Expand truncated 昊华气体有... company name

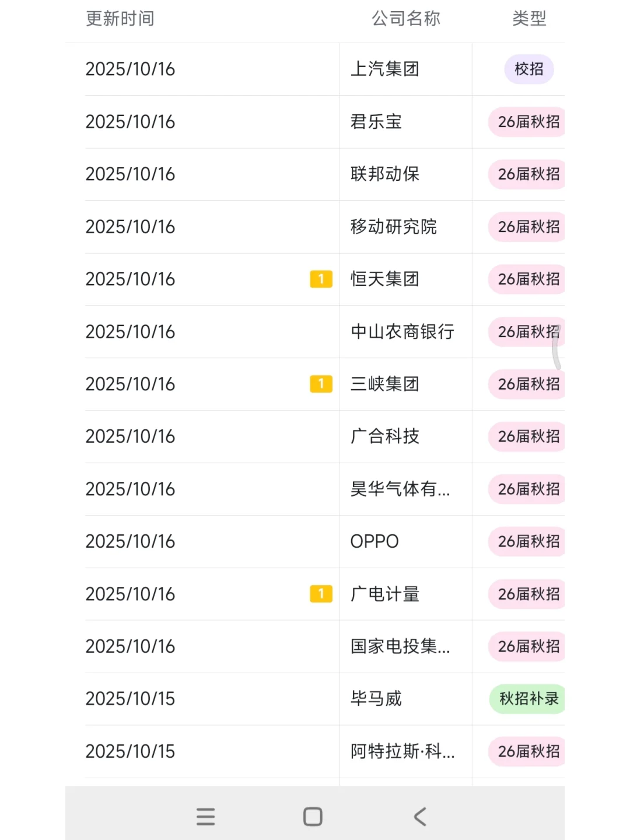[x=400, y=489]
